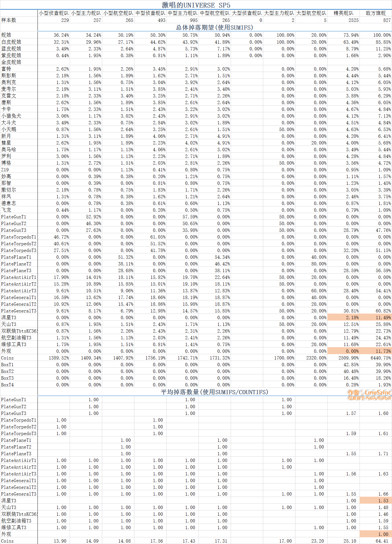Click the bottom Coins average value 64.41
Screen dimensions: 392x544
[382, 541]
